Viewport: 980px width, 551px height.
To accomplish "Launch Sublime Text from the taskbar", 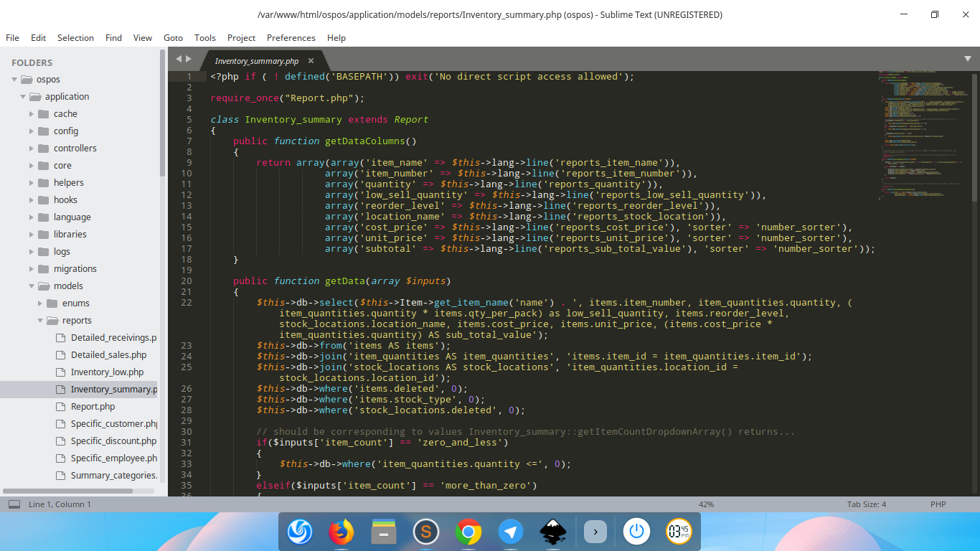I will [426, 532].
